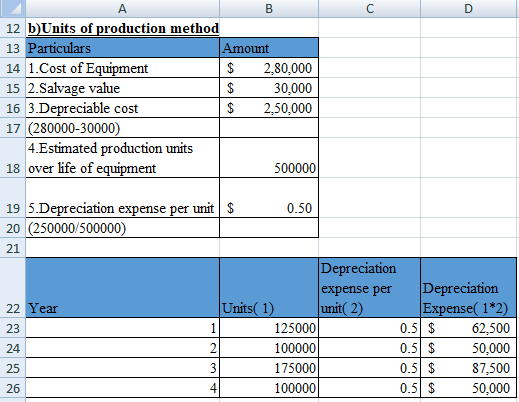The height and width of the screenshot is (402, 519).
Task: Click the '2.Salvage value' cell
Action: point(123,88)
